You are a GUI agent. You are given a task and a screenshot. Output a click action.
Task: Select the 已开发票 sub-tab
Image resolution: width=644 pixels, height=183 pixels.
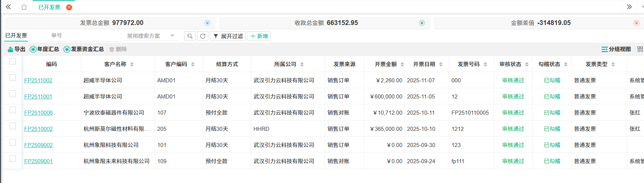(x=16, y=36)
